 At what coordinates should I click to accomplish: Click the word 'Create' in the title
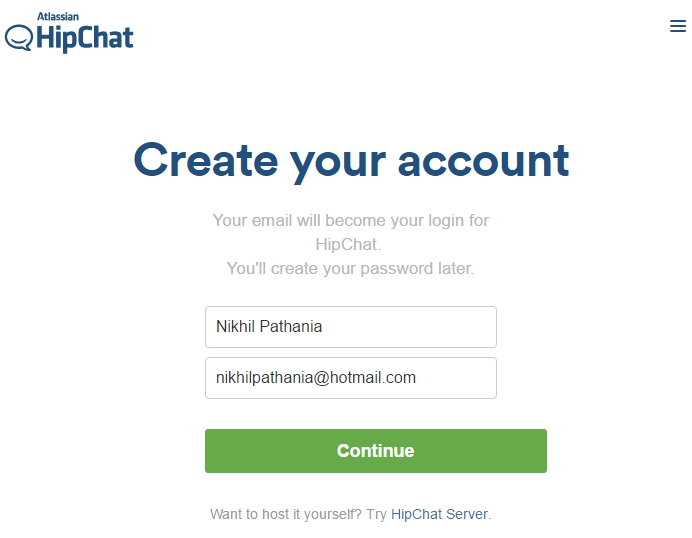tap(206, 160)
